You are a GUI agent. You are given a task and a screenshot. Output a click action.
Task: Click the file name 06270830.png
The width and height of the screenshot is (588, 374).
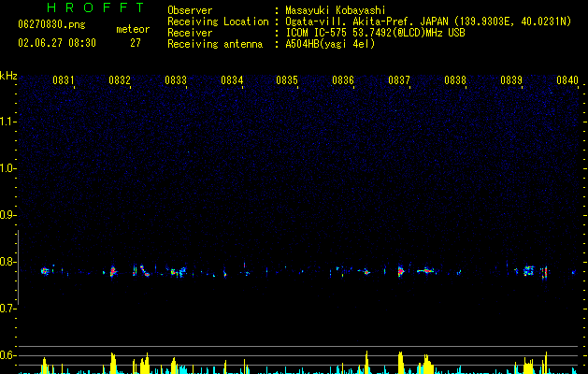(51, 24)
